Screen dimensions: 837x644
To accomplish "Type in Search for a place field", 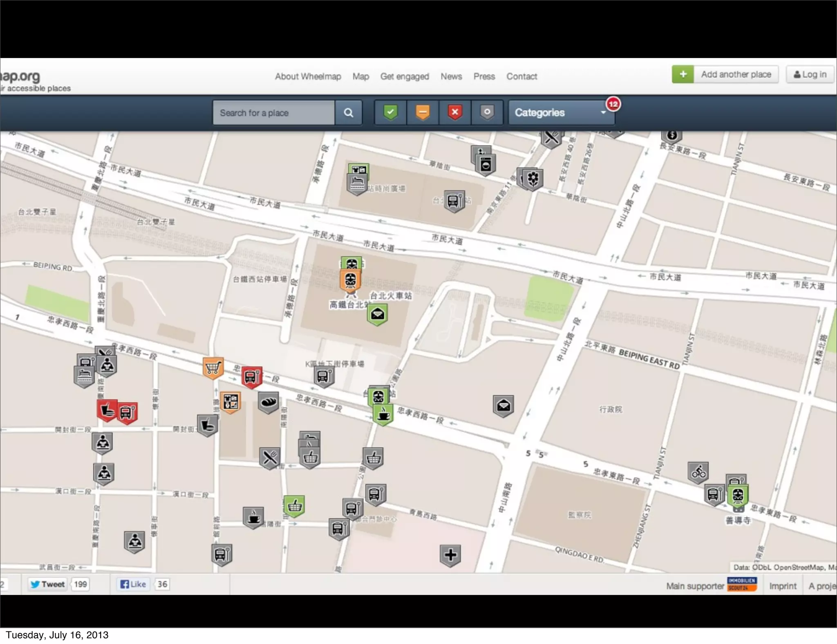I will coord(274,112).
